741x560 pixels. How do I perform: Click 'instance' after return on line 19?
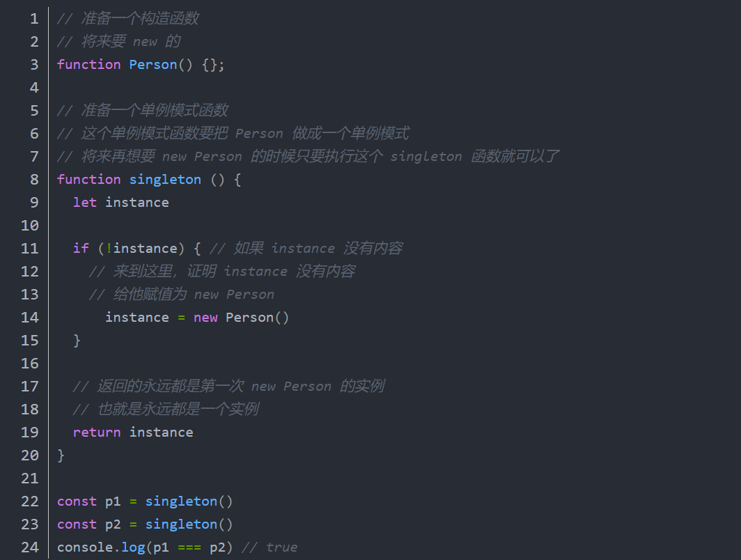point(161,433)
